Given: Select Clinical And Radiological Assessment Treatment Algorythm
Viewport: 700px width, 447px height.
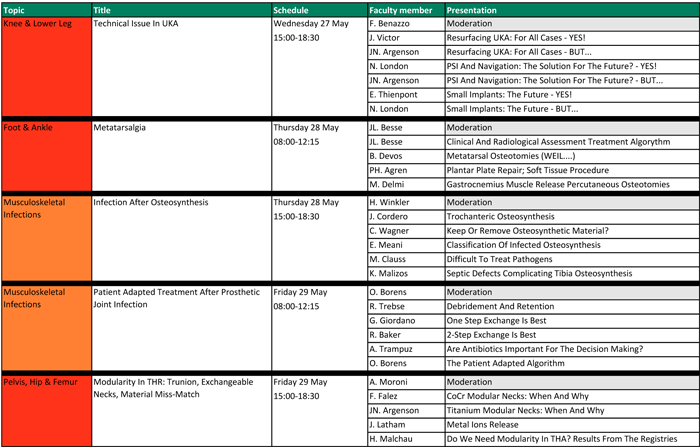Looking at the screenshot, I should (558, 142).
